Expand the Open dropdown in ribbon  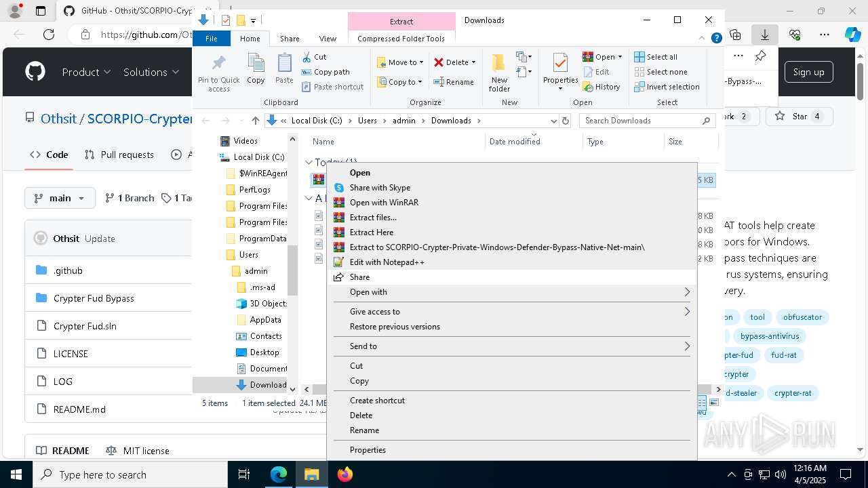point(620,57)
